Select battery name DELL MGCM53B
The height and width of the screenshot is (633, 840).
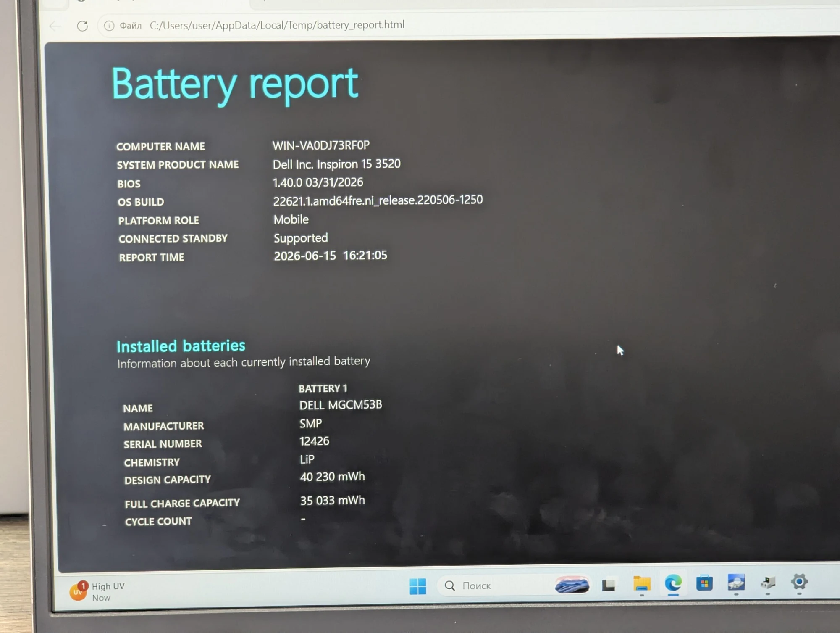pyautogui.click(x=341, y=405)
